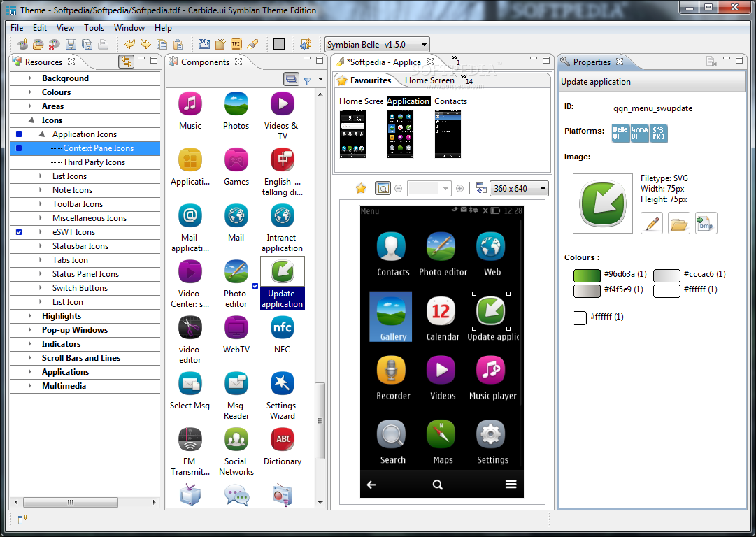Screen dimensions: 756x537
Task: Click the Save disk icon
Action: 71,44
